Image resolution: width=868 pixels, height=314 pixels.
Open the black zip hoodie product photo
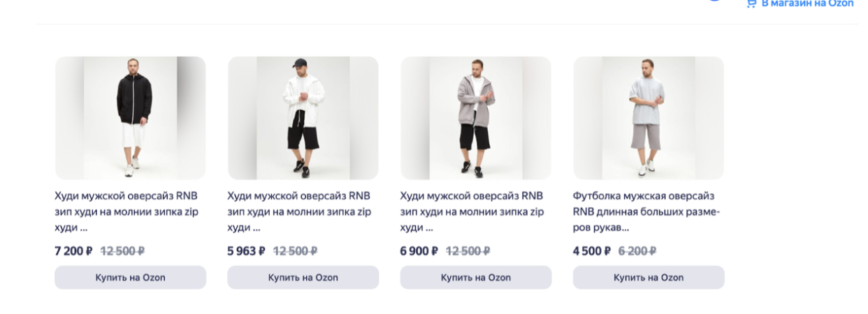[131, 118]
